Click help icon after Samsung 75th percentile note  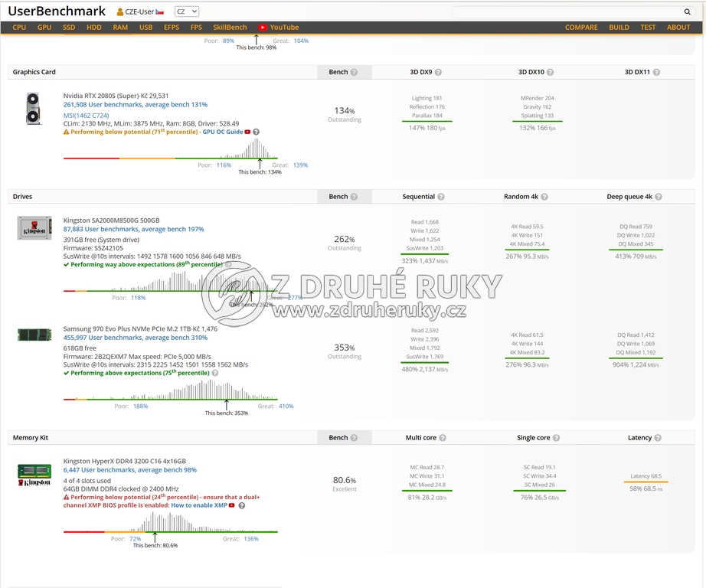[x=215, y=373]
